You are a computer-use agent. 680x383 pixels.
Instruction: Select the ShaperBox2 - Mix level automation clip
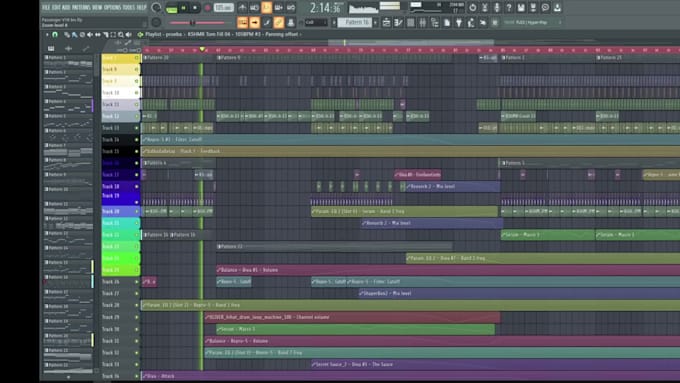pyautogui.click(x=519, y=294)
